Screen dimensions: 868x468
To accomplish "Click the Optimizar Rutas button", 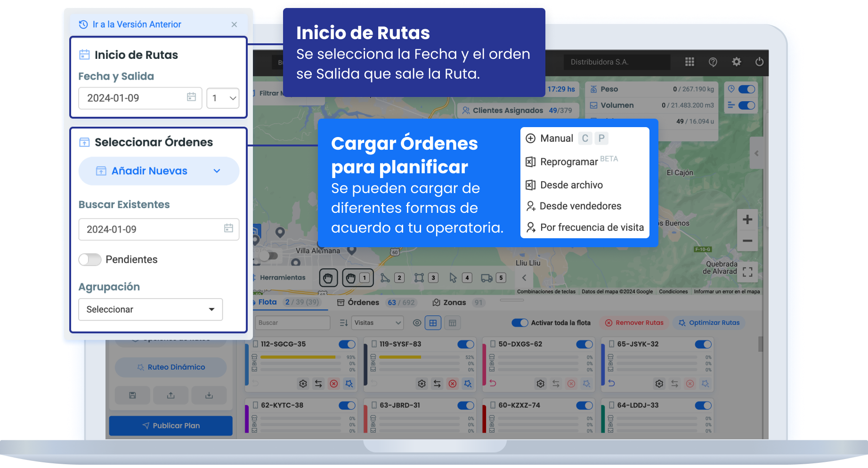I will [709, 323].
